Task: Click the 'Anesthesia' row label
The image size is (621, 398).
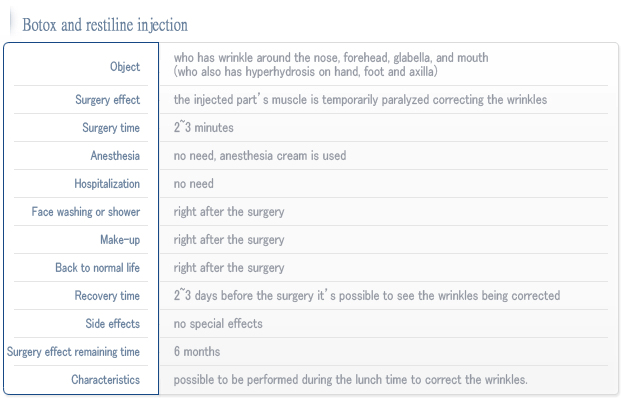Action: pyautogui.click(x=115, y=156)
